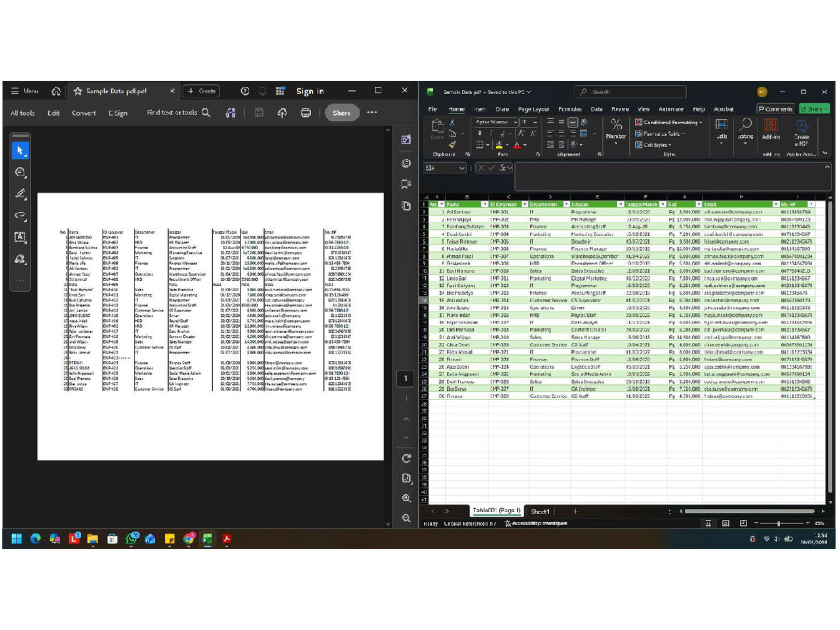Click the Share button in Acrobat
This screenshot has height=630, width=840.
click(x=342, y=113)
